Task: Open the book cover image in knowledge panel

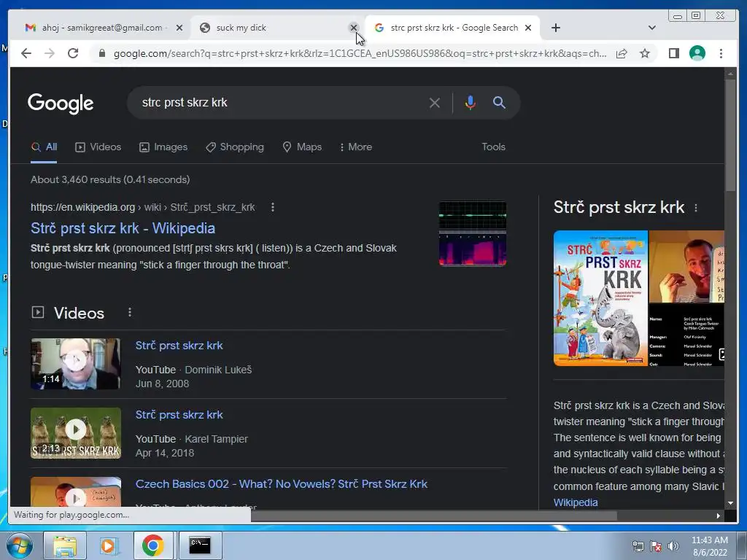Action: 600,298
